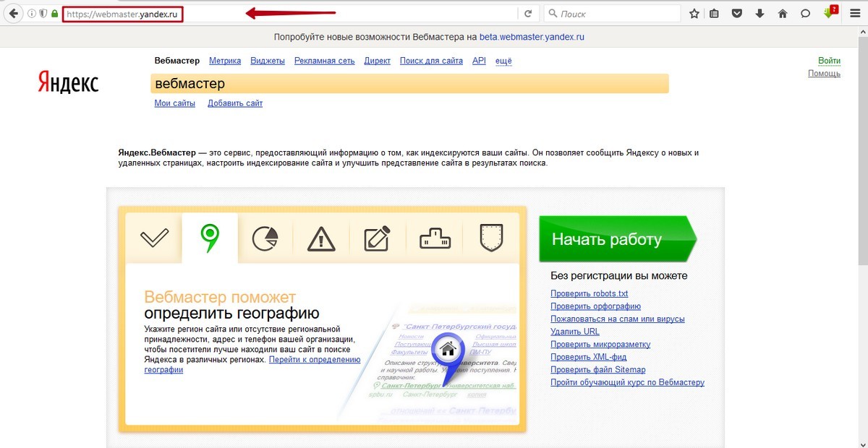
Task: Bookmark this page with the star icon
Action: point(694,14)
